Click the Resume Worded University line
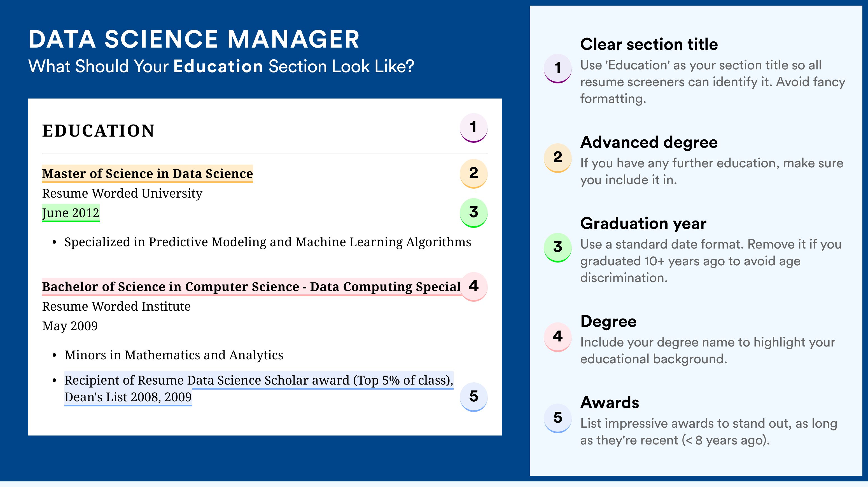This screenshot has width=868, height=487. 122,193
